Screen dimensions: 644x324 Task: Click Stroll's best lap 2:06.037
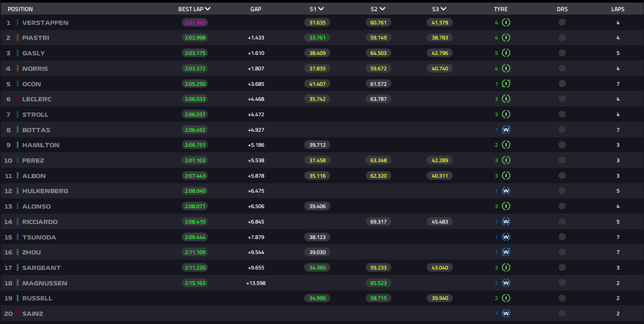coord(195,115)
